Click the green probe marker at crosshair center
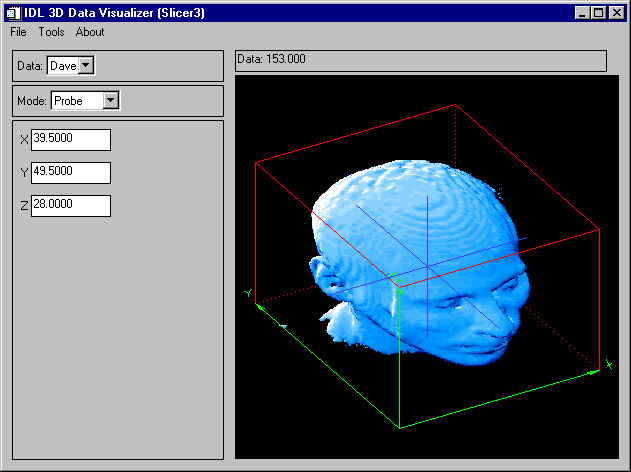This screenshot has width=631, height=472. coord(397,288)
